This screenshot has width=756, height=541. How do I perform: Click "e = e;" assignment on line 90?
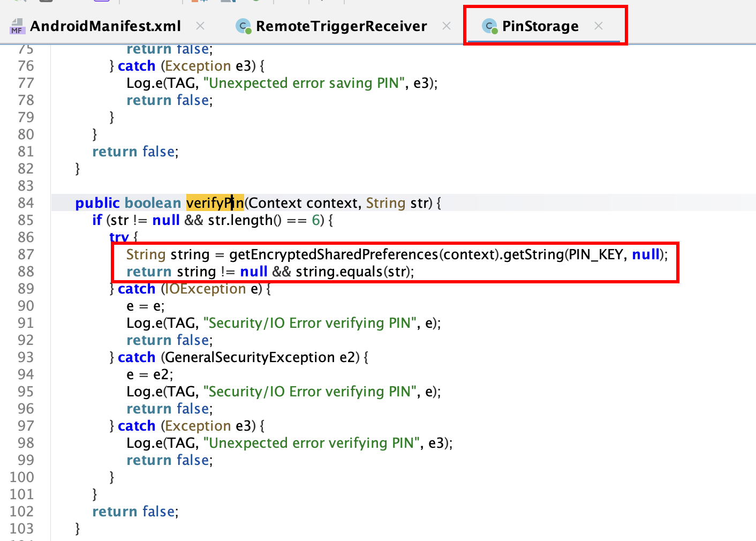146,306
